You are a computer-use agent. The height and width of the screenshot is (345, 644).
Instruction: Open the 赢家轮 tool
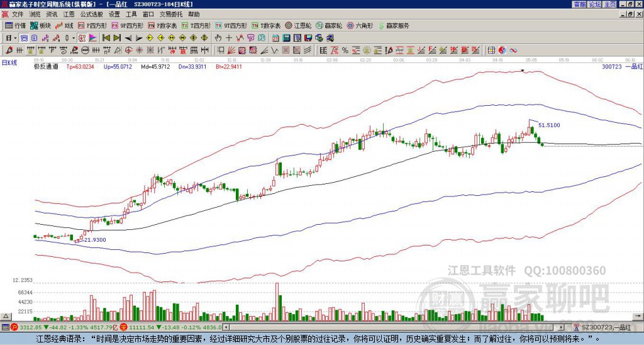tap(330, 25)
